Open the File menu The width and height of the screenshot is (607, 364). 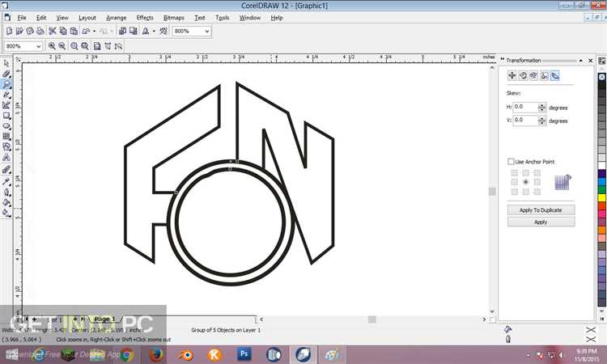tap(22, 18)
